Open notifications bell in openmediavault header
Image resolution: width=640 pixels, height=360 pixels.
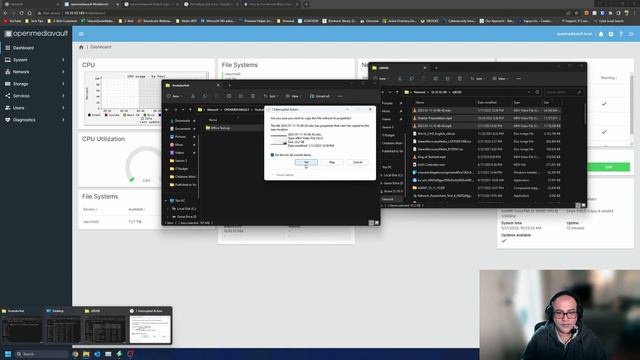[x=601, y=34]
